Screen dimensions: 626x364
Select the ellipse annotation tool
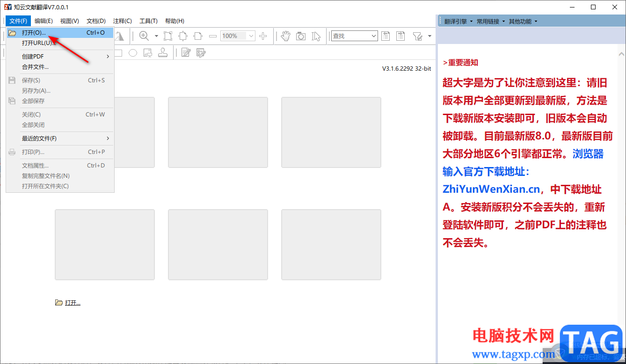point(133,53)
